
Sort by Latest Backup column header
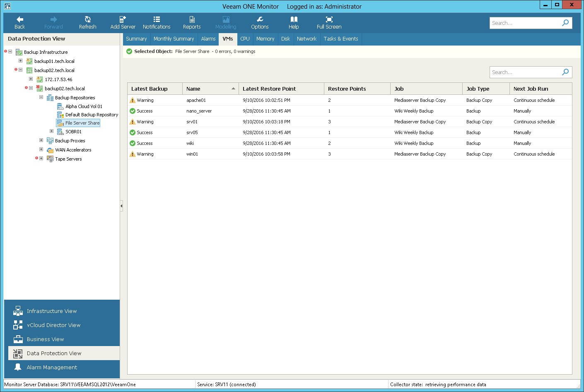[x=155, y=89]
